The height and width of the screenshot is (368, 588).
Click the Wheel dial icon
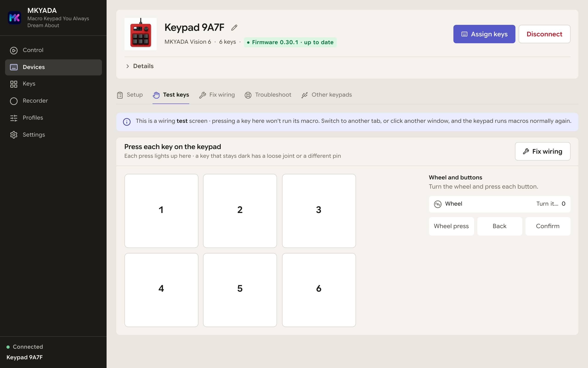point(438,204)
